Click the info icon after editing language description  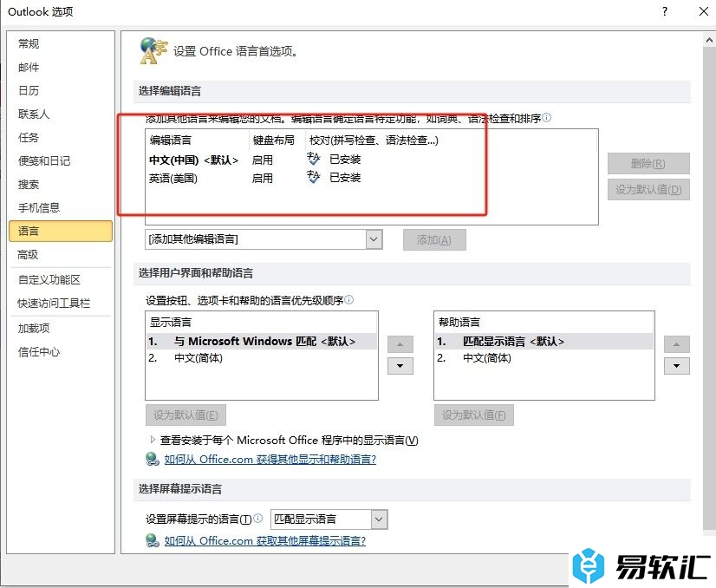[547, 118]
